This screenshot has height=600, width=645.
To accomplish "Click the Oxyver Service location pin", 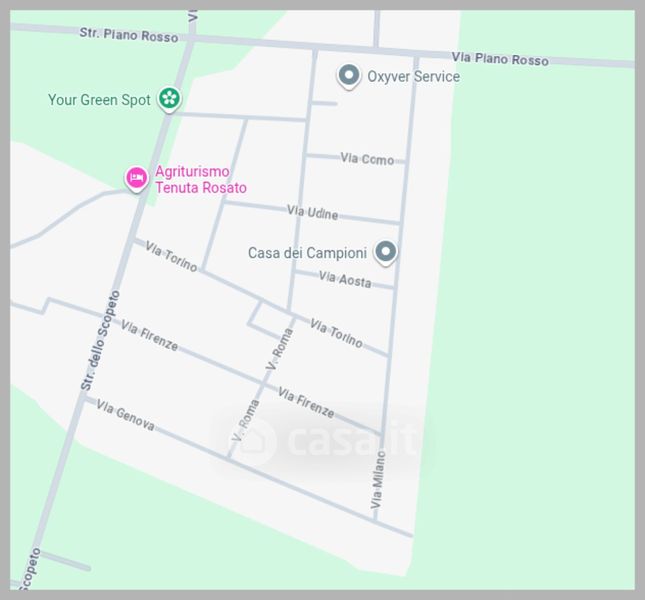I will pyautogui.click(x=349, y=76).
